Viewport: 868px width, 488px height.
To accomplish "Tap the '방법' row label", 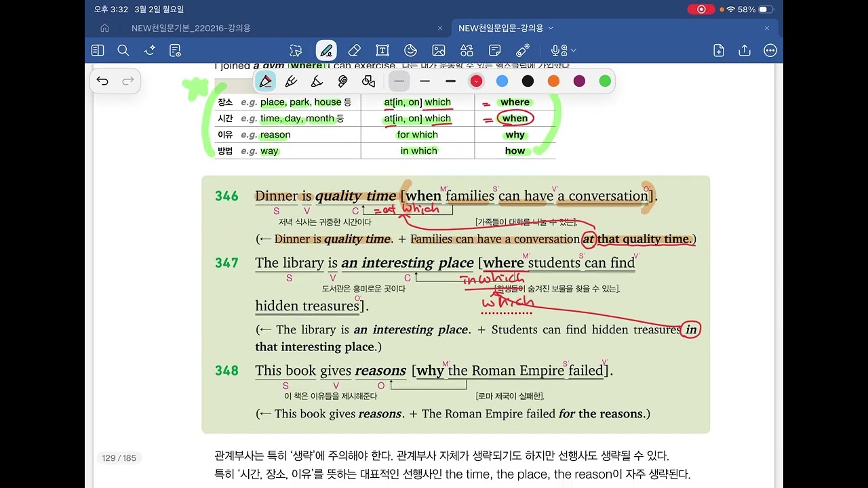I will pos(225,151).
